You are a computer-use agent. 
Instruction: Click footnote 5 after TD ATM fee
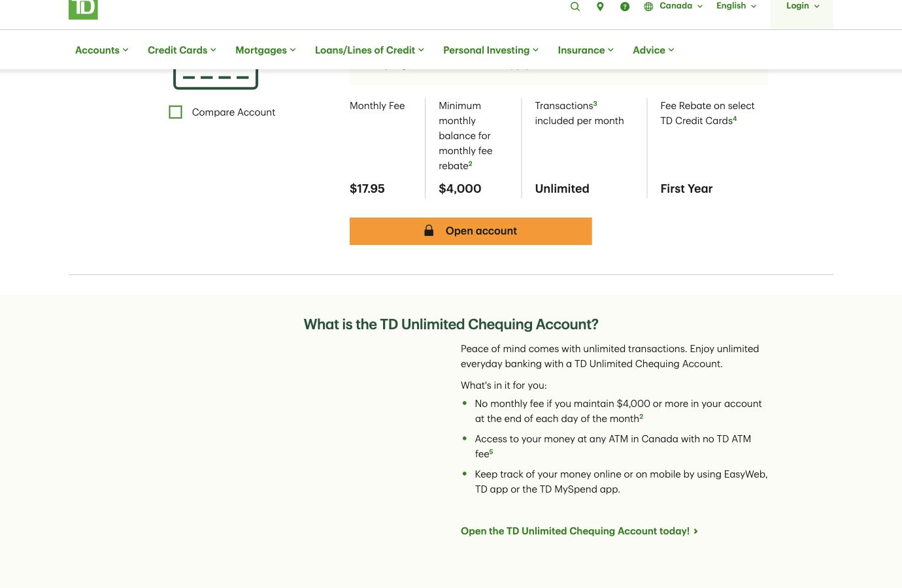pyautogui.click(x=491, y=451)
